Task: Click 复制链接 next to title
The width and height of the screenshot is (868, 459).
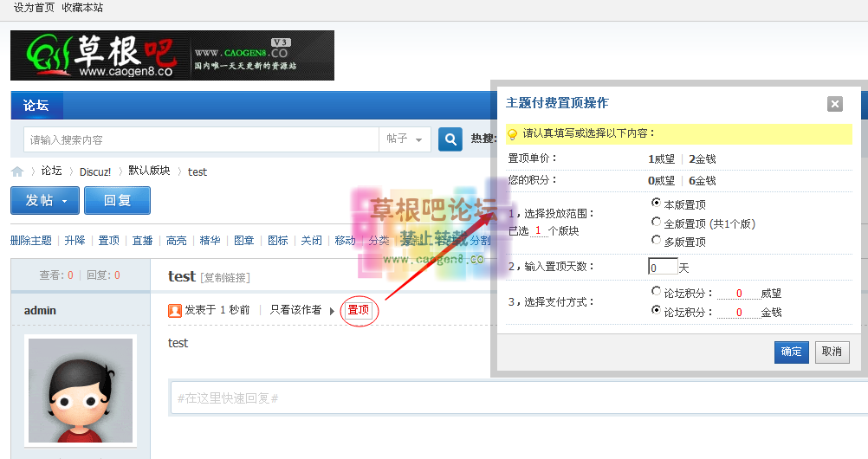Action: [225, 277]
